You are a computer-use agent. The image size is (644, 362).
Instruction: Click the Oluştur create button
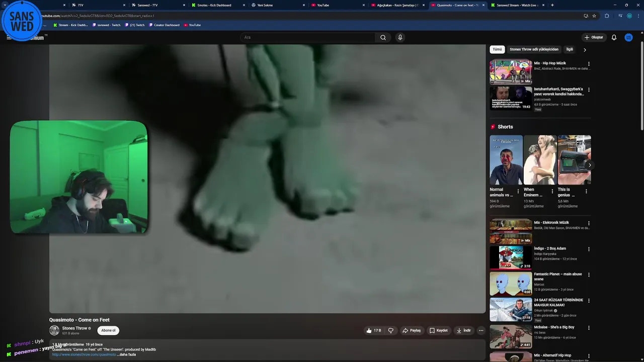[x=594, y=37]
